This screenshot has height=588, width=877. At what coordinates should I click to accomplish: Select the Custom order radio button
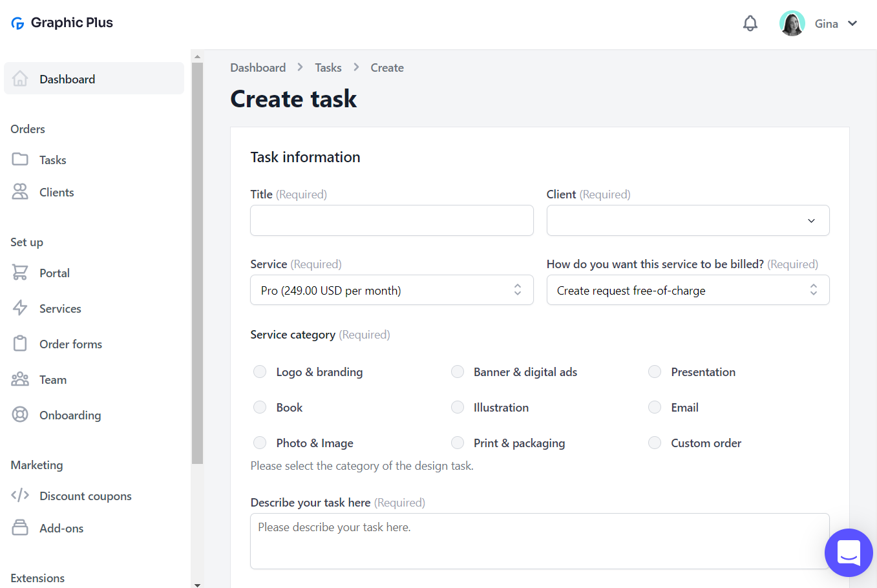click(655, 443)
